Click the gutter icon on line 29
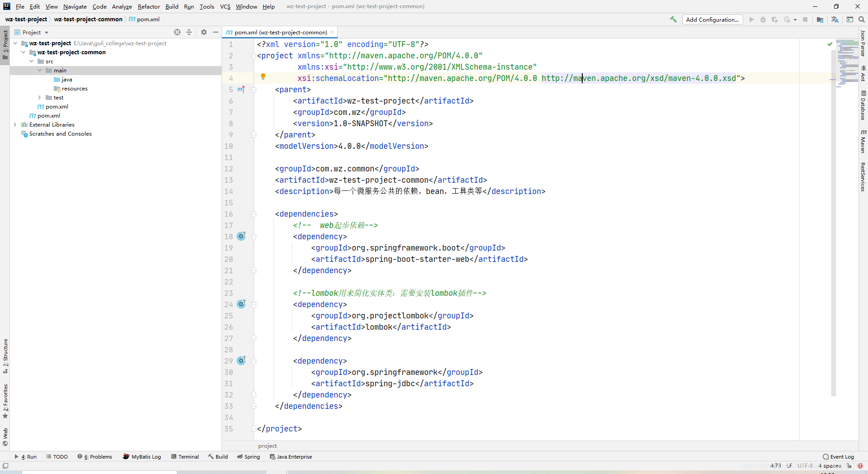This screenshot has width=868, height=474. (241, 360)
